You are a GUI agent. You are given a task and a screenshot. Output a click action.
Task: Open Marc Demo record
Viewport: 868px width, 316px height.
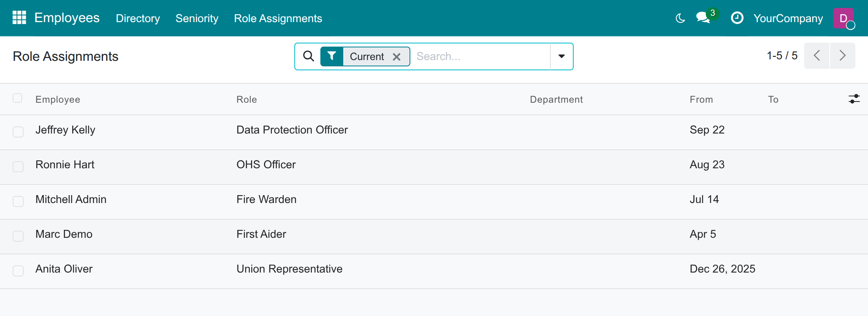point(64,234)
